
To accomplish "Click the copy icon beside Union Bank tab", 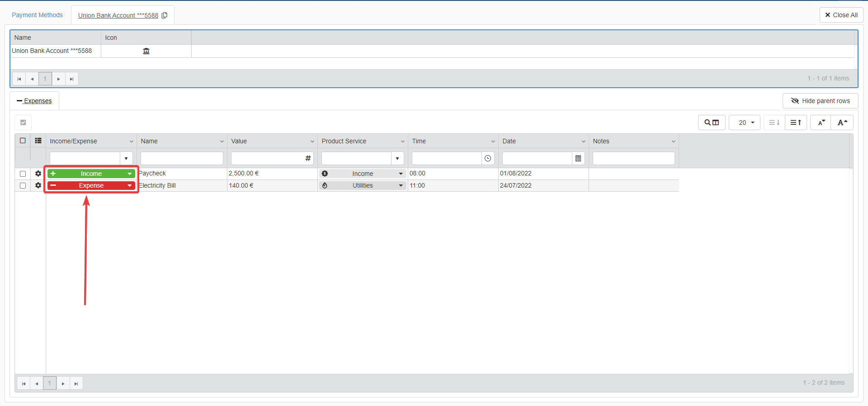I will pos(165,15).
